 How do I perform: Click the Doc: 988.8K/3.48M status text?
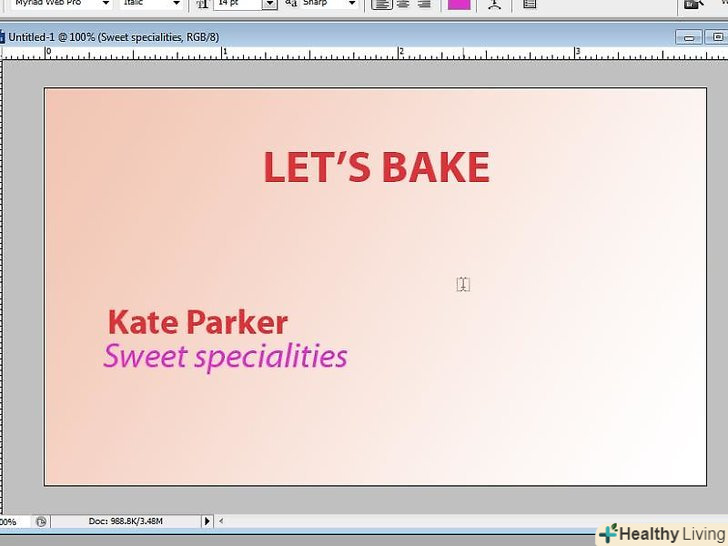[125, 521]
